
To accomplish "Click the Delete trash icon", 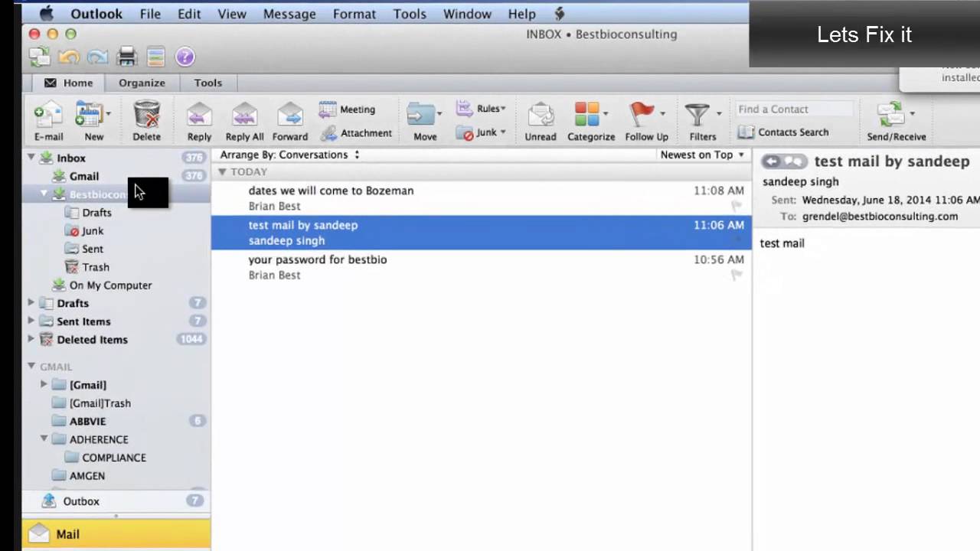I will tap(146, 115).
